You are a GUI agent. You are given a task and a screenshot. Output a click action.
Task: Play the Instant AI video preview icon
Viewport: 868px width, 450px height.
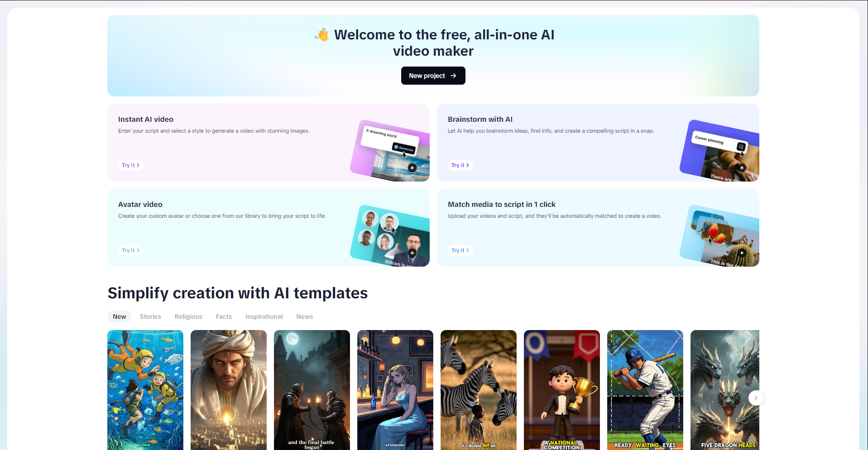(x=412, y=168)
